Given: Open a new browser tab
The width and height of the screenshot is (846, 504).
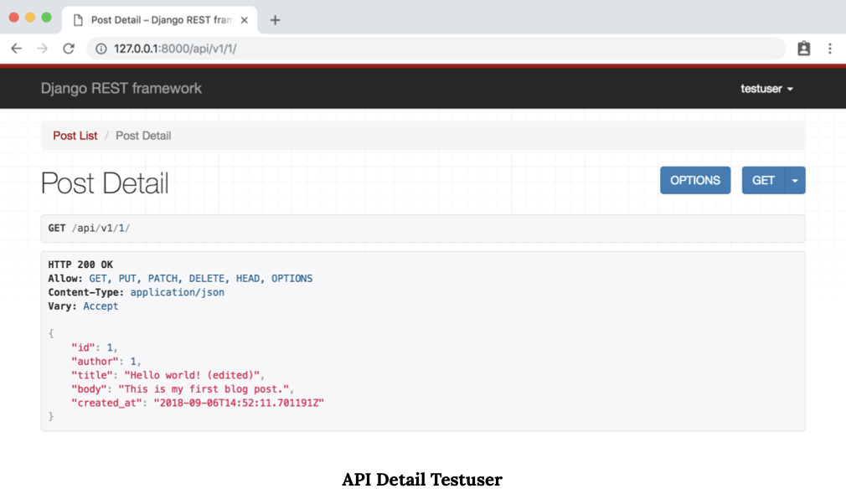Looking at the screenshot, I should (276, 20).
